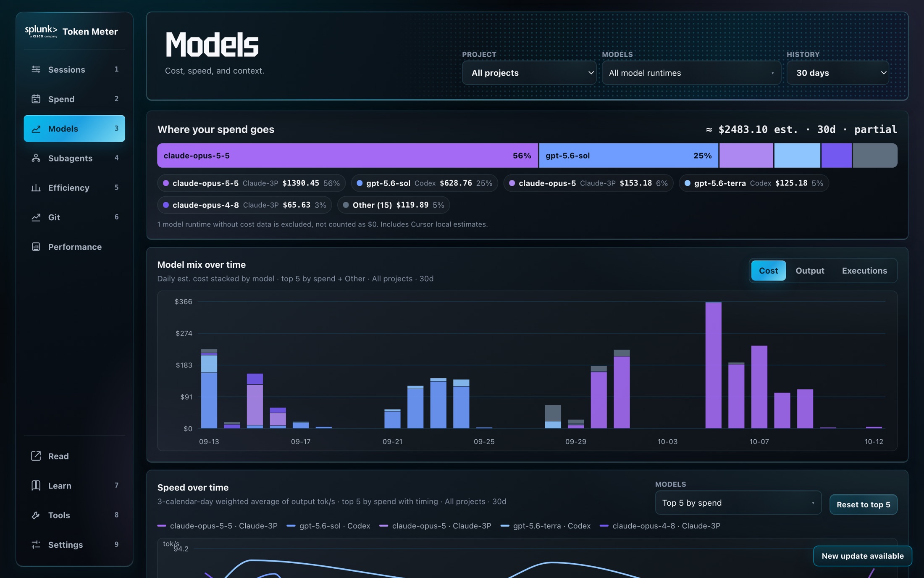This screenshot has height=578, width=924.
Task: Switch chart to Output view
Action: [810, 271]
